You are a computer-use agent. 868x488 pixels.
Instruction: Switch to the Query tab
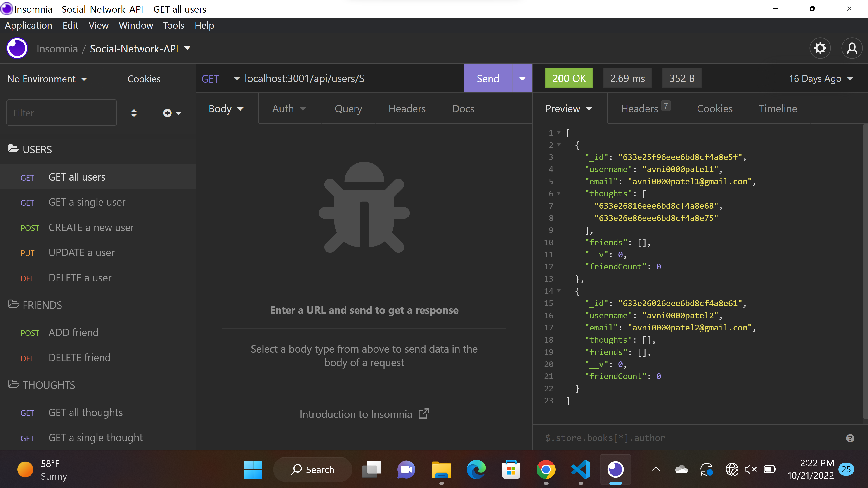(x=348, y=109)
